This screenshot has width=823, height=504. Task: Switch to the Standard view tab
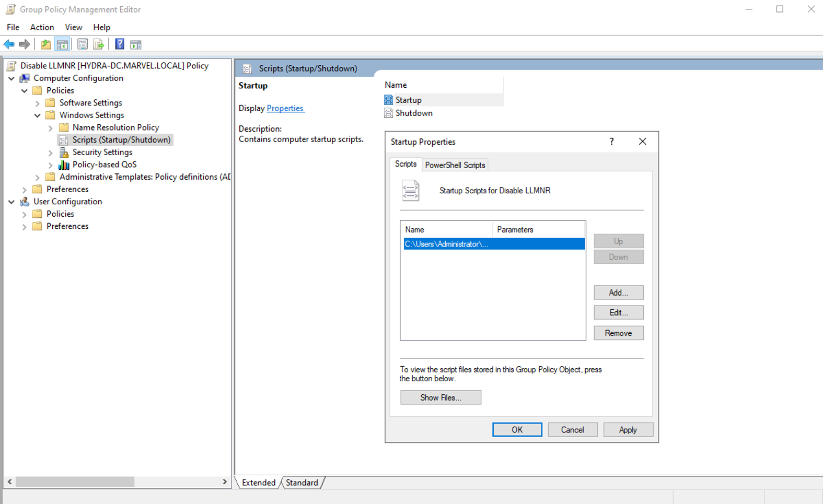302,483
